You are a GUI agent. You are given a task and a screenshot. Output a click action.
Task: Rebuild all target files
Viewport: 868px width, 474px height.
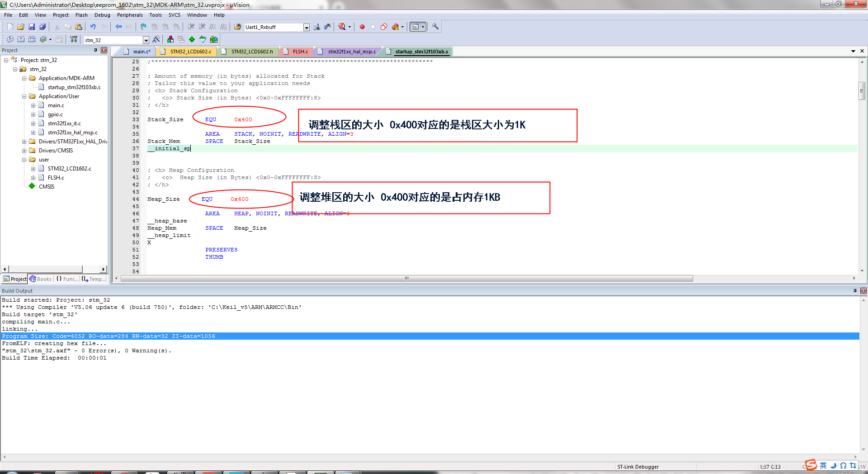32,39
